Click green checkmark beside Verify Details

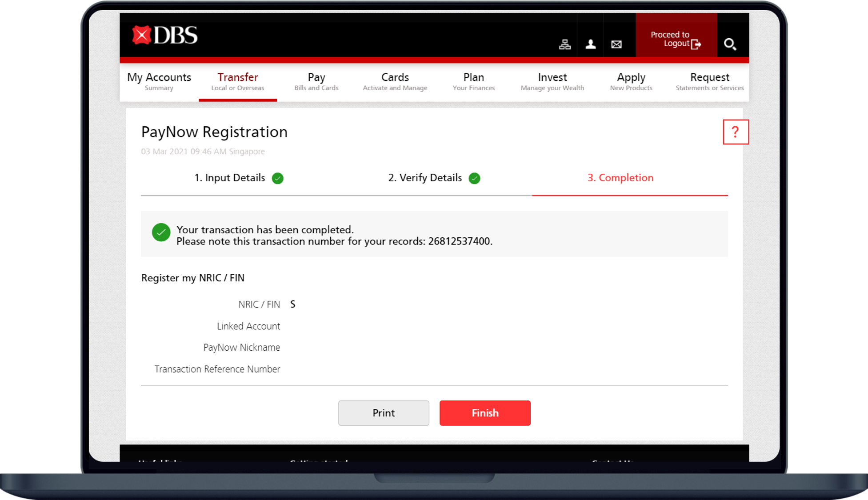pyautogui.click(x=474, y=178)
